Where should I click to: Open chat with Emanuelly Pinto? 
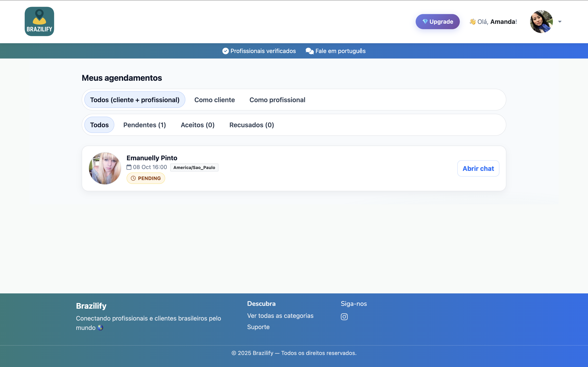pyautogui.click(x=478, y=168)
